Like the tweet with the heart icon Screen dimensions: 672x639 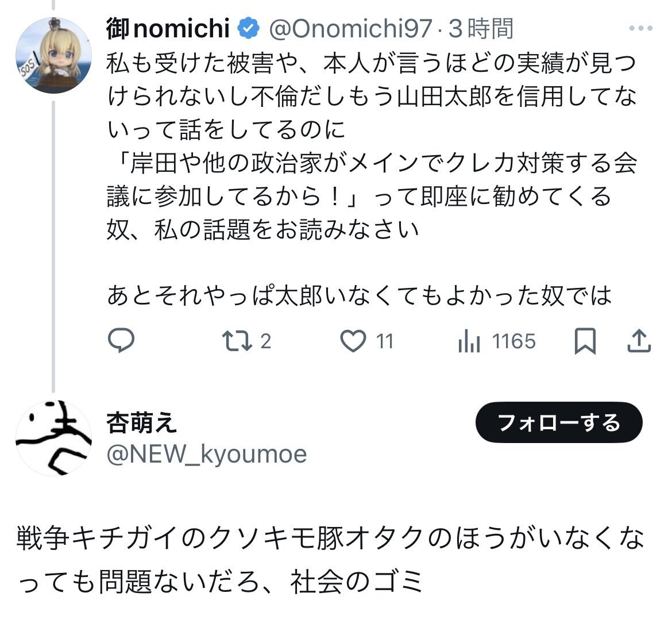pos(353,341)
